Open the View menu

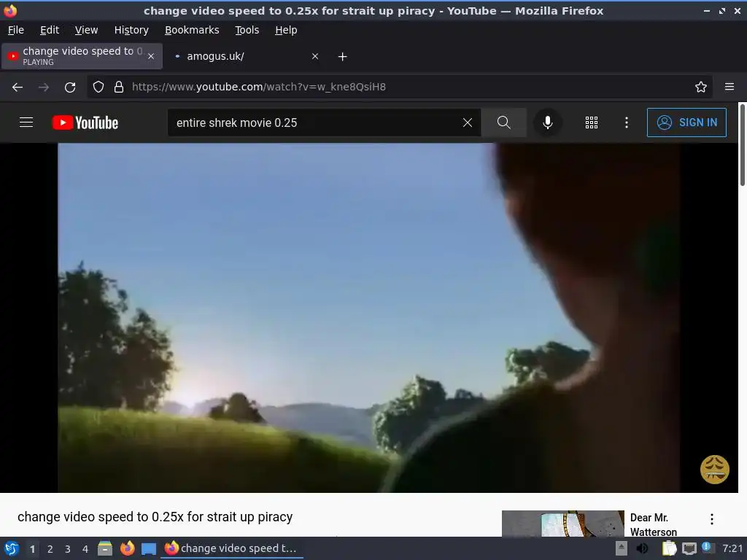click(86, 30)
